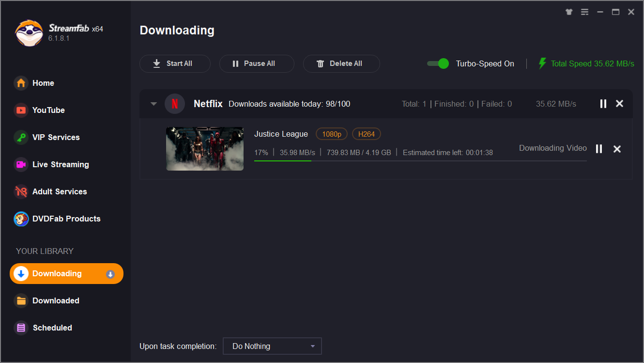Click the 35.98 MB/s item speed text
The height and width of the screenshot is (363, 644).
click(297, 153)
